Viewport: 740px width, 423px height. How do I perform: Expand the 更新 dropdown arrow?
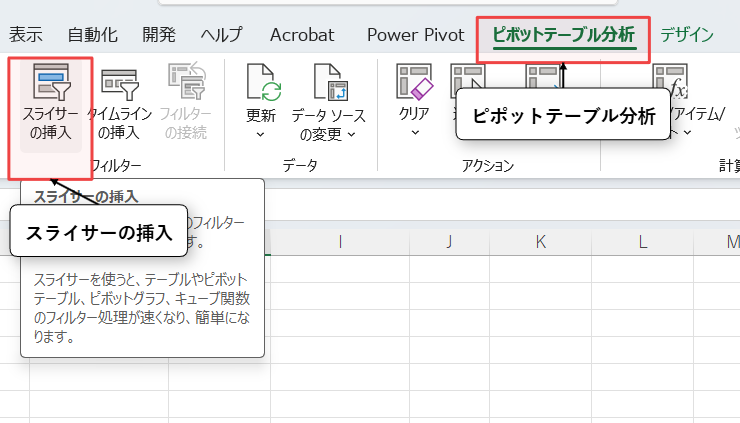pos(261,134)
